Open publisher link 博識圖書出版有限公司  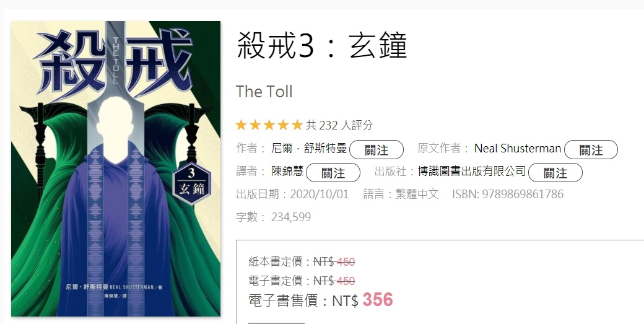coord(472,171)
